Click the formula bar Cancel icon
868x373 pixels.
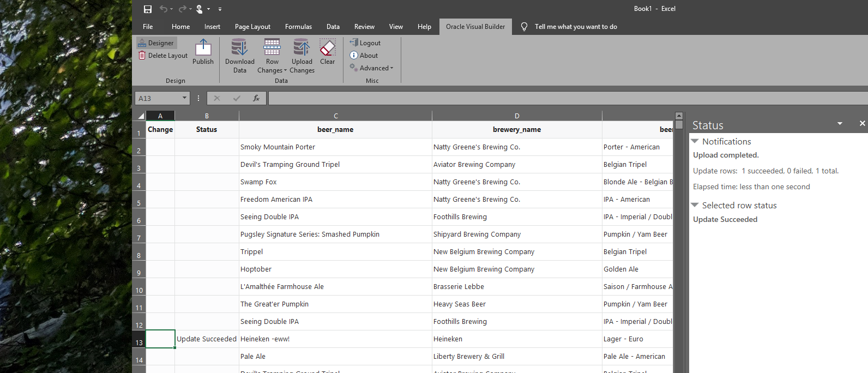[217, 98]
